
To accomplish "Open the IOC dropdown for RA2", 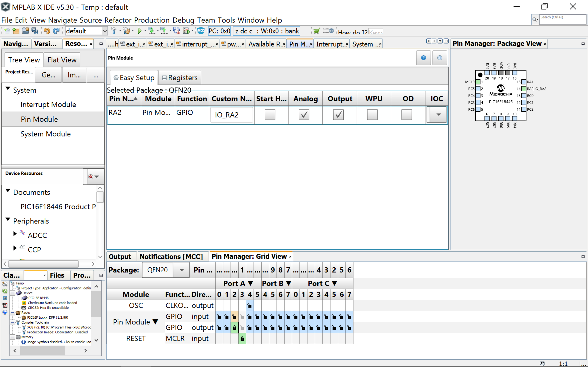I will (438, 115).
